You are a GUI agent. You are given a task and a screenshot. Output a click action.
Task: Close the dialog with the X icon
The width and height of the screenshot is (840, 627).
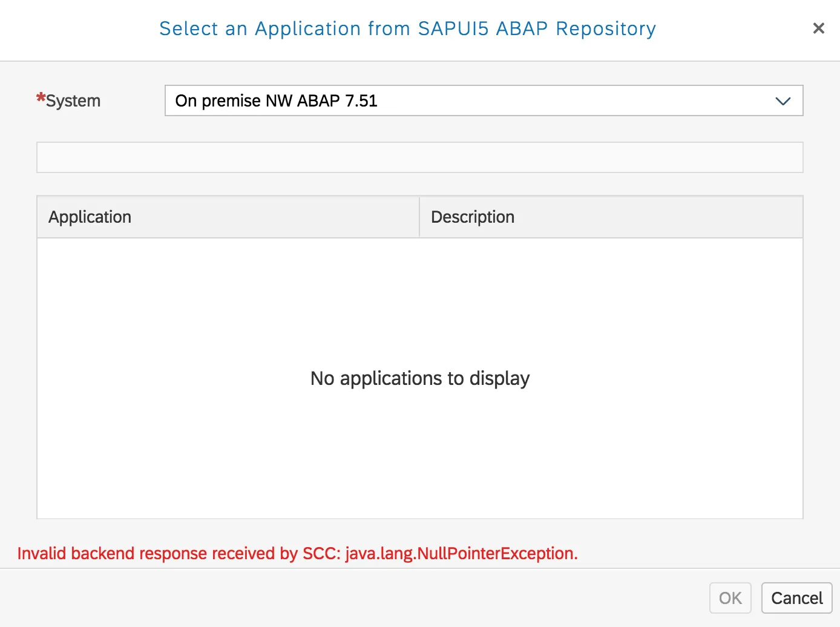(818, 28)
